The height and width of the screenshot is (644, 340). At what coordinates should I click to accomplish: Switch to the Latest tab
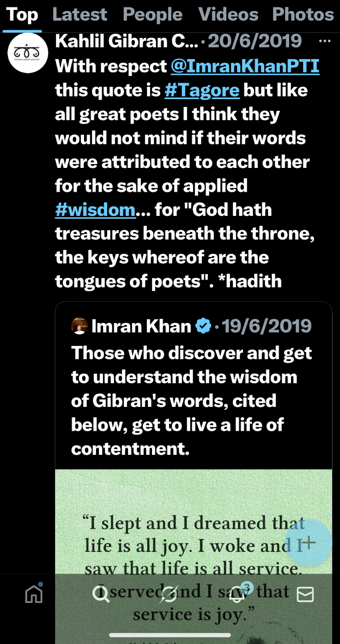(80, 15)
